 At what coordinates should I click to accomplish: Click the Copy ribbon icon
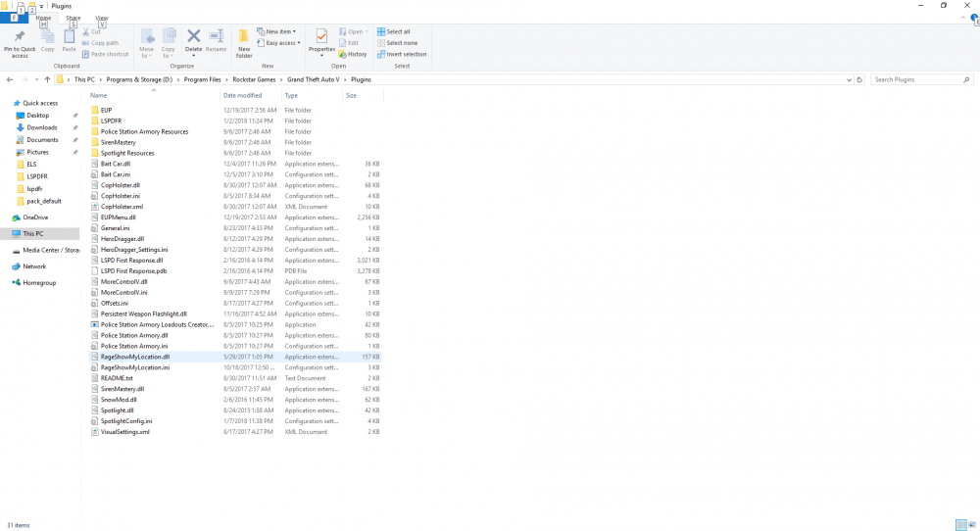pyautogui.click(x=47, y=36)
